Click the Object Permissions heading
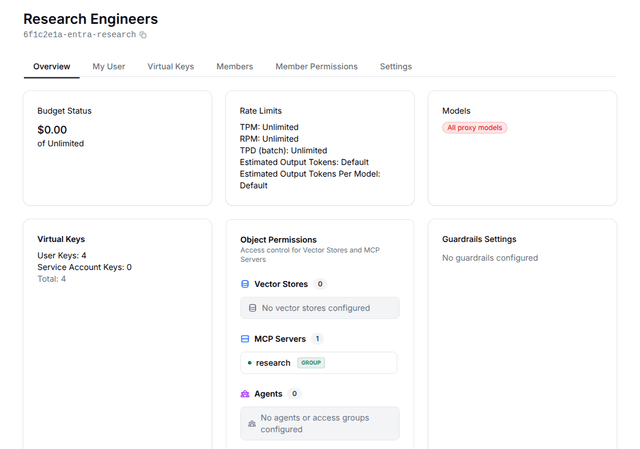Screen dimensions: 640x449 278,240
